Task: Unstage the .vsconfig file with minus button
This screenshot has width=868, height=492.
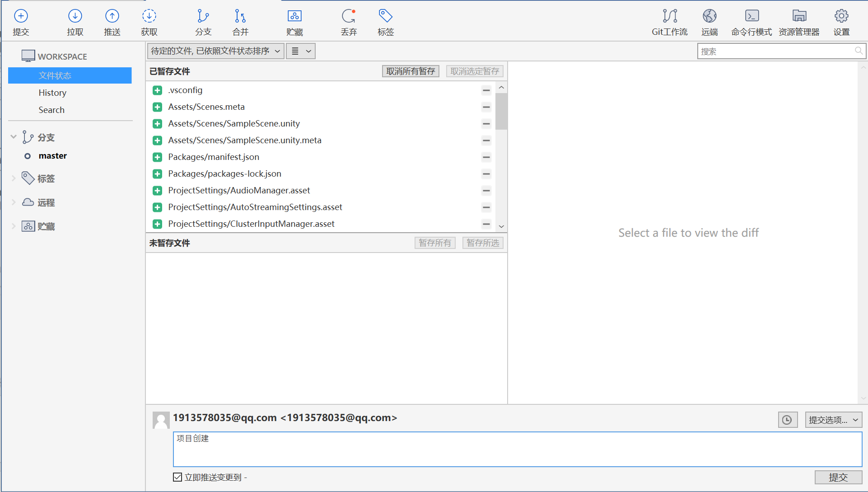Action: click(486, 90)
